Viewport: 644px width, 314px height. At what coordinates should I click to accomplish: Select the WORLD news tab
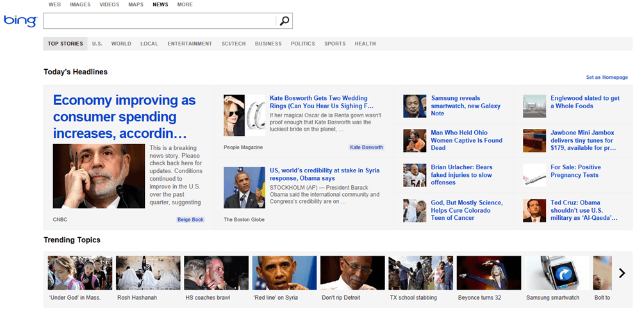(x=121, y=44)
